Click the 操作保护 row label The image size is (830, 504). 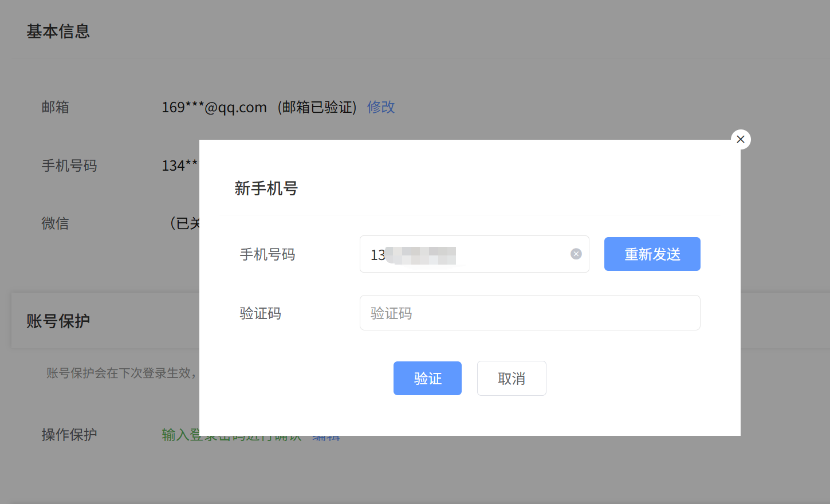click(69, 435)
